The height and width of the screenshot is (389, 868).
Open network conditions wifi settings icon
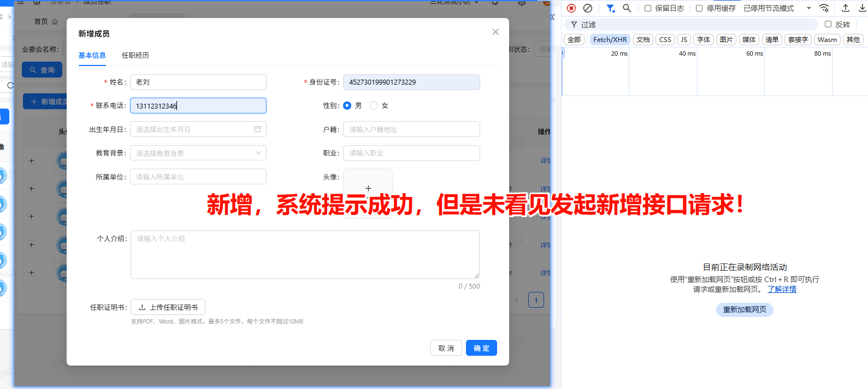(824, 8)
